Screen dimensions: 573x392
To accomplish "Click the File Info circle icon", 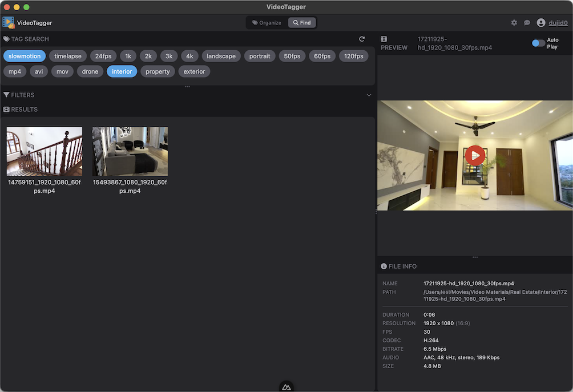I will (x=384, y=266).
